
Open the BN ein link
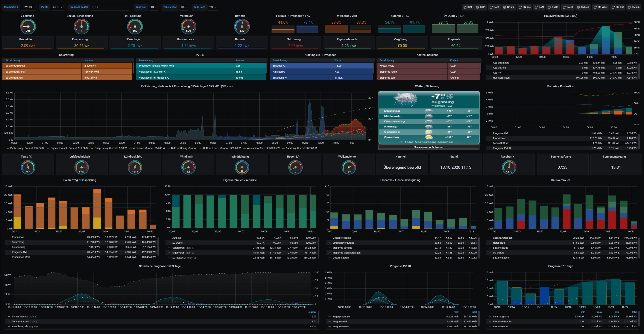[x=509, y=7]
